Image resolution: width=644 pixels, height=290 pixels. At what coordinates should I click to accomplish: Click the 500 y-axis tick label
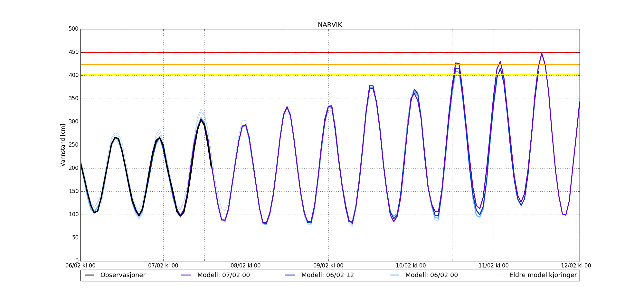[x=73, y=29]
